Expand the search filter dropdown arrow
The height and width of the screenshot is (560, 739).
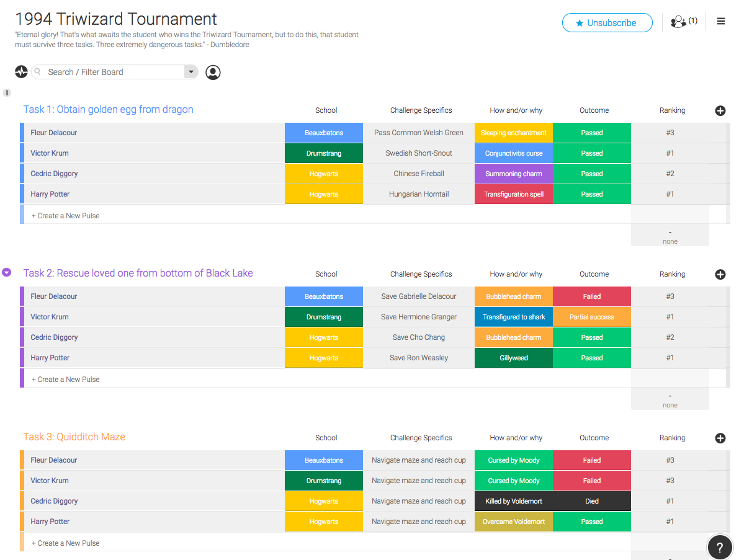tap(191, 72)
